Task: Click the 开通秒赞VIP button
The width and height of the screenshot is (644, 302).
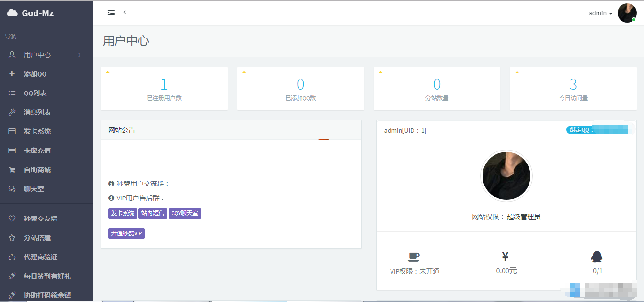Action: [x=126, y=233]
